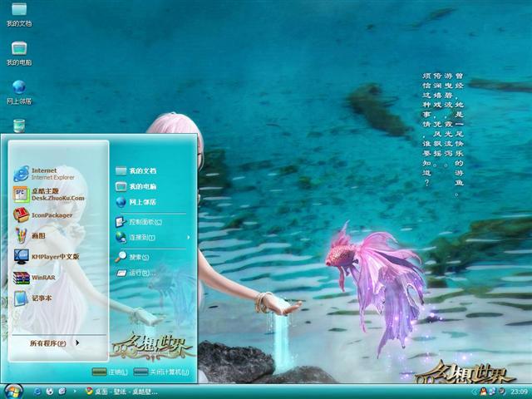
Task: Open WinRAR from Start menu
Action: pyautogui.click(x=34, y=278)
